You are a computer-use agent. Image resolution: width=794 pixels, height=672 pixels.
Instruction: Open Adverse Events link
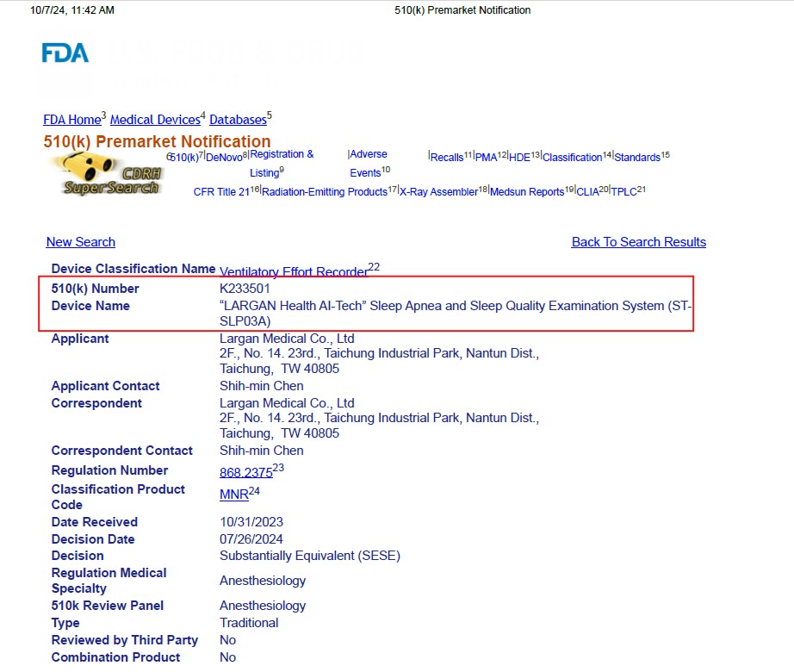(369, 163)
